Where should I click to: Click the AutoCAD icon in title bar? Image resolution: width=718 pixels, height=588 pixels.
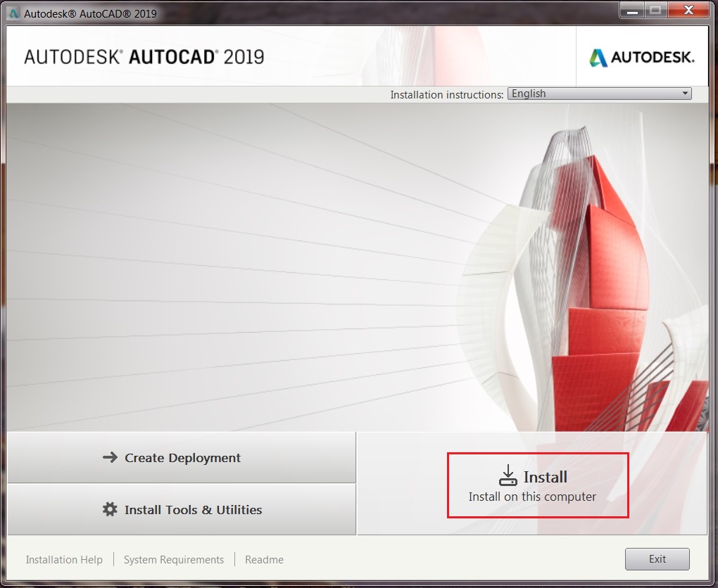pyautogui.click(x=13, y=13)
